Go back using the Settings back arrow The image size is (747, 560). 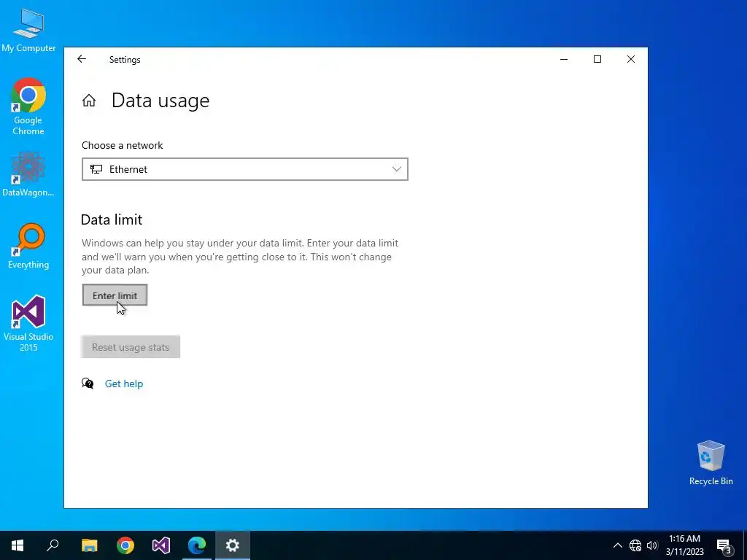(82, 59)
